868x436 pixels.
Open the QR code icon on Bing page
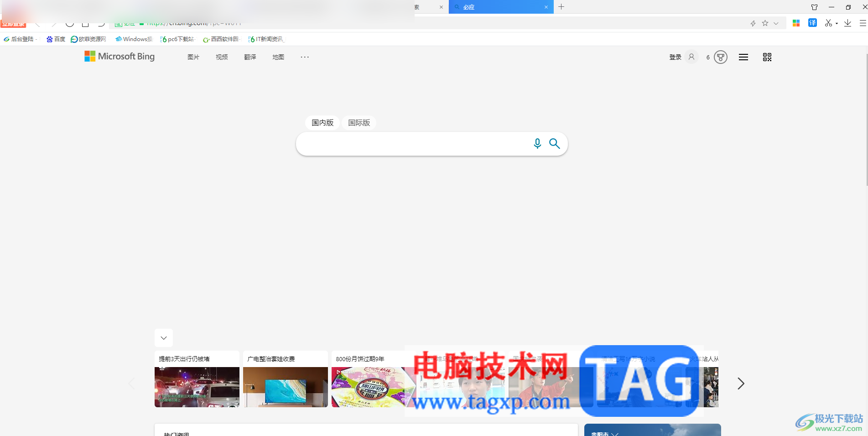[767, 57]
